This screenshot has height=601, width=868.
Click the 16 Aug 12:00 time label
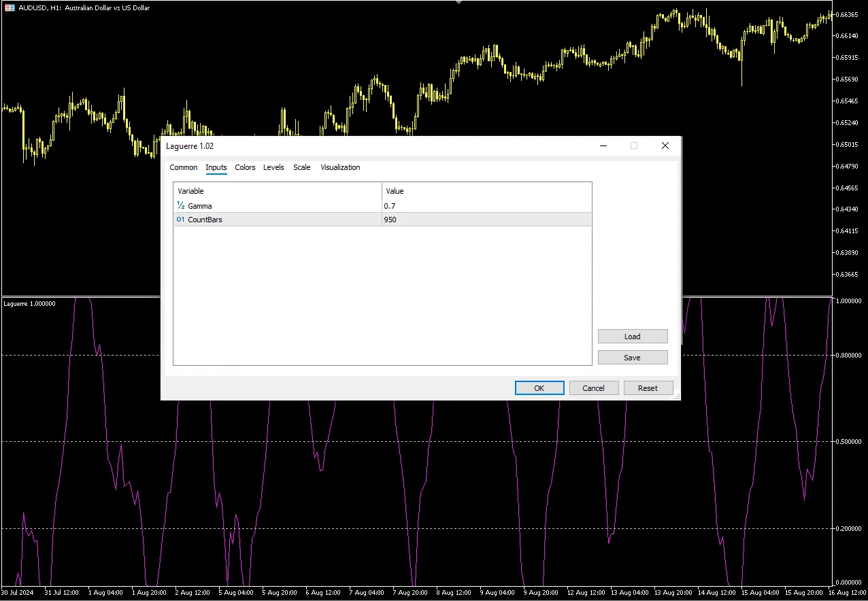point(848,593)
